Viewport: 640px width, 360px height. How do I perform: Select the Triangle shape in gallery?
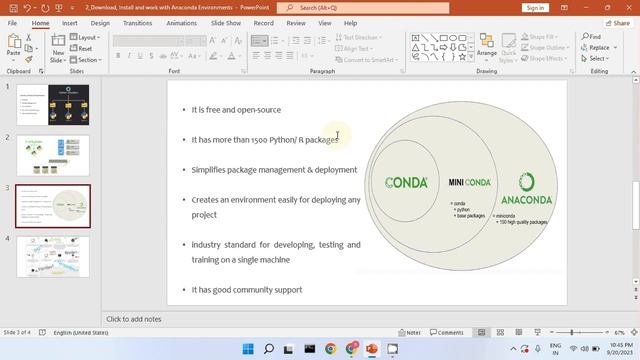[415, 47]
